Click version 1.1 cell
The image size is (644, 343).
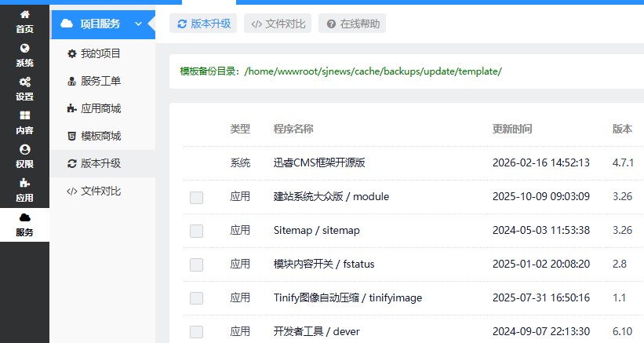(x=619, y=297)
